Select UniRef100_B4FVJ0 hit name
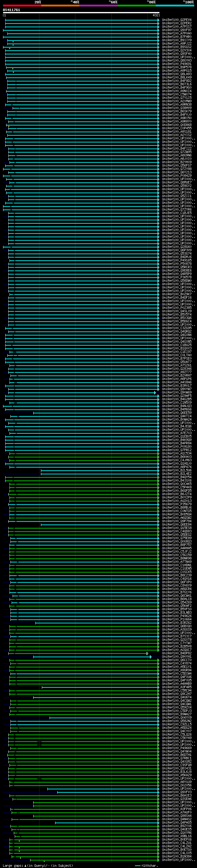Screen dimensions: 197x868 176,115
